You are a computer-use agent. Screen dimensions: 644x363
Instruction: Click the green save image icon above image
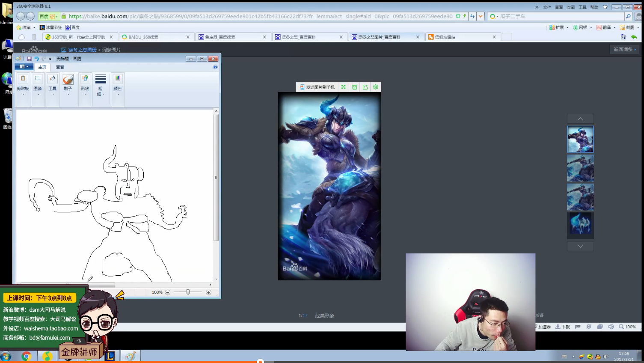tap(354, 87)
